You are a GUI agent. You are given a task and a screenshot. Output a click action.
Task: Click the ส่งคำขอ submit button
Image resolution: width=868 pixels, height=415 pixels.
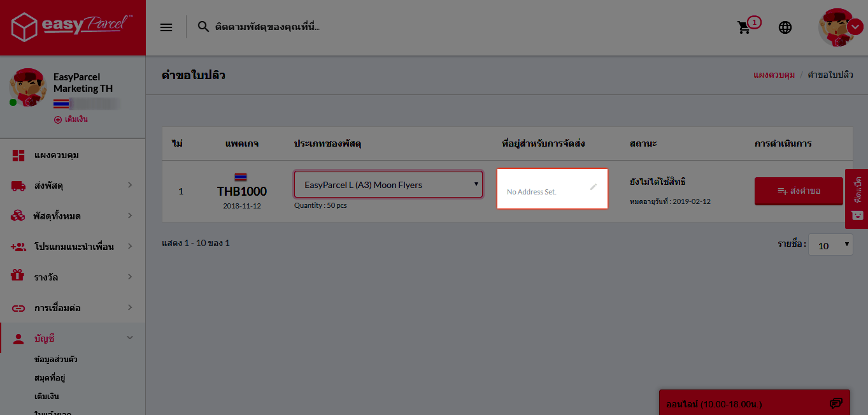[799, 191]
